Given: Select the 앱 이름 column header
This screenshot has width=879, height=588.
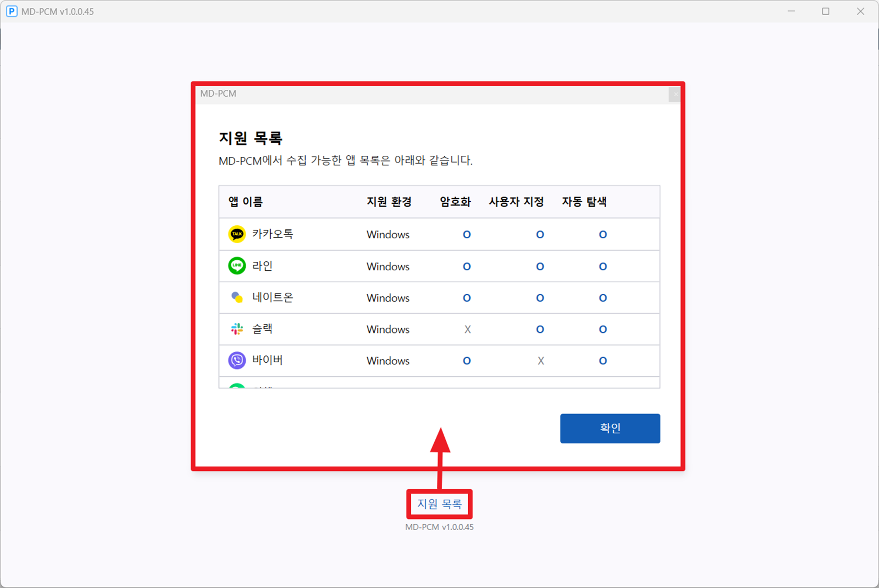Looking at the screenshot, I should pyautogui.click(x=246, y=202).
